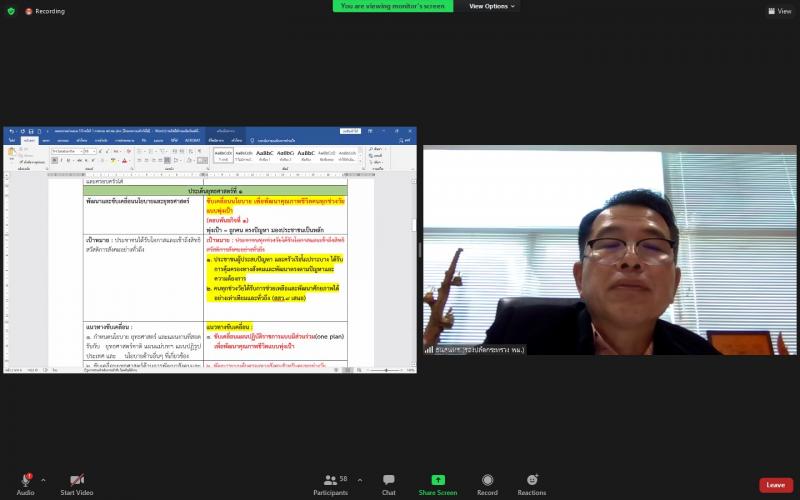Viewport: 800px width, 500px height.
Task: Change layout with the View button
Action: [780, 11]
